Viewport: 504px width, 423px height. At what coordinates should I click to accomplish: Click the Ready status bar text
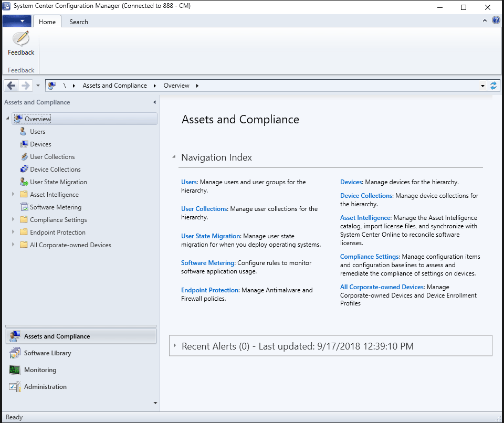tap(14, 417)
